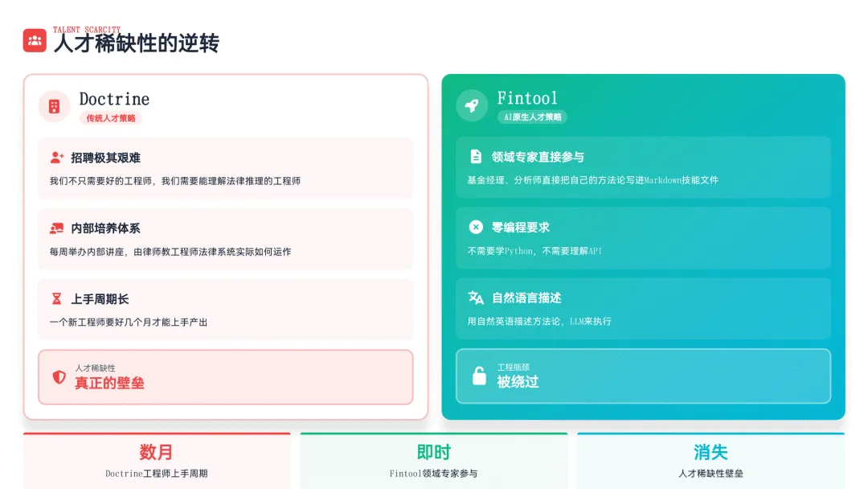868x489 pixels.
Task: Click the 工程瓶颈 被绕过 highlighted box
Action: click(x=643, y=376)
